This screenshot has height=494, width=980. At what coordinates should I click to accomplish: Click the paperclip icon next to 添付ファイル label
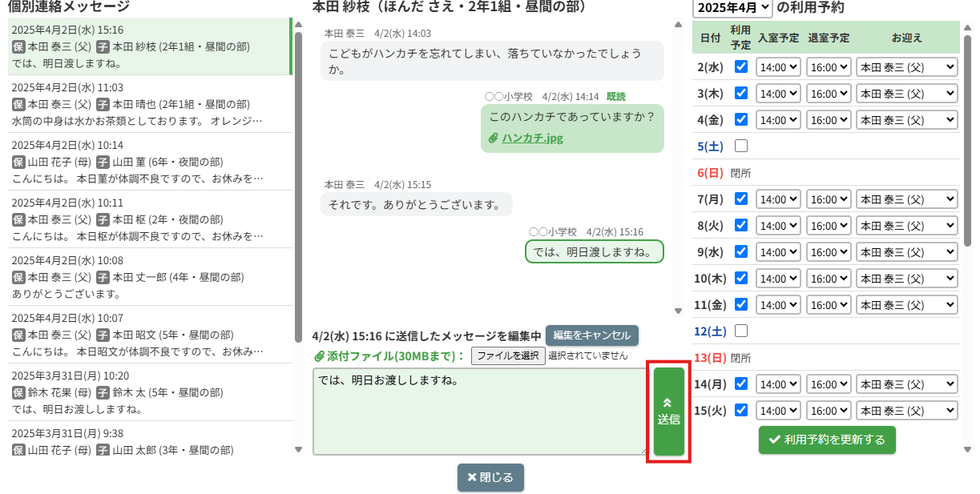[x=319, y=355]
